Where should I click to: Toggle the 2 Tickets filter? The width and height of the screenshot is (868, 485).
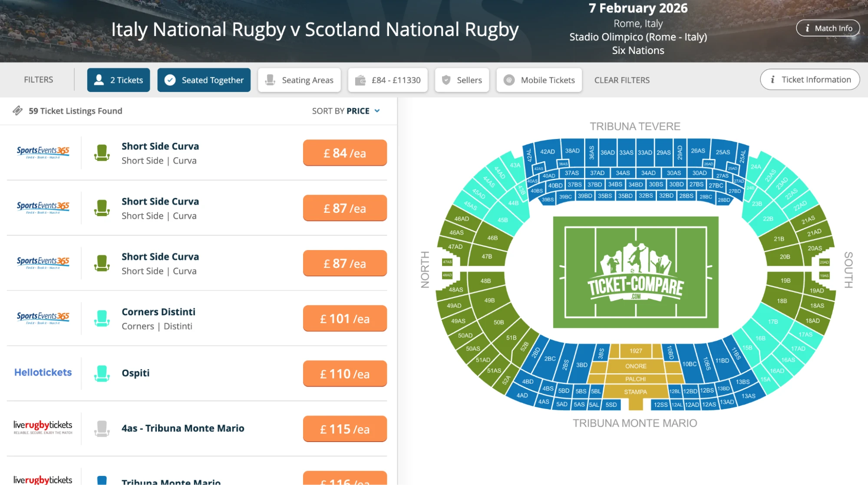[x=118, y=79]
